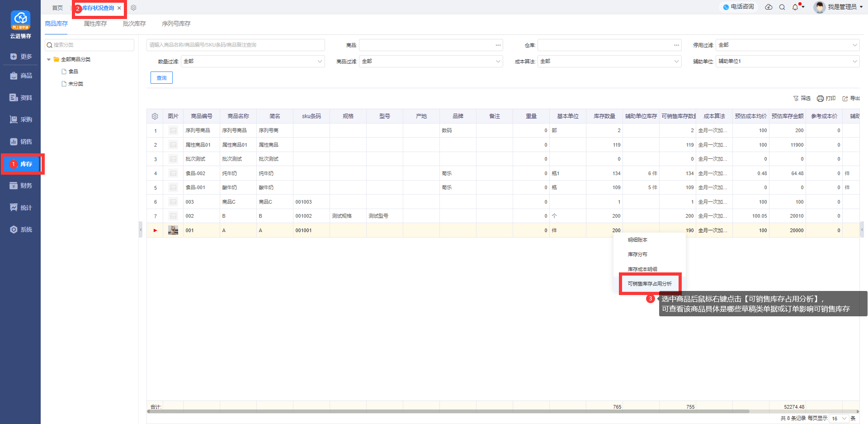This screenshot has height=424, width=868.
Task: Expand the 辅助单位 dropdown
Action: point(787,62)
